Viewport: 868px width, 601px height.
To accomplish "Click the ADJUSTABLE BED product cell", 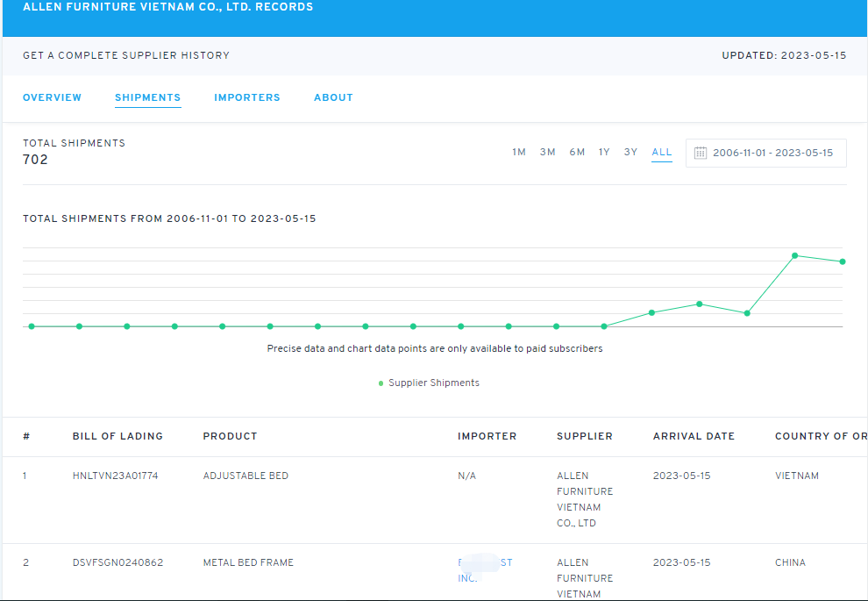I will (245, 476).
